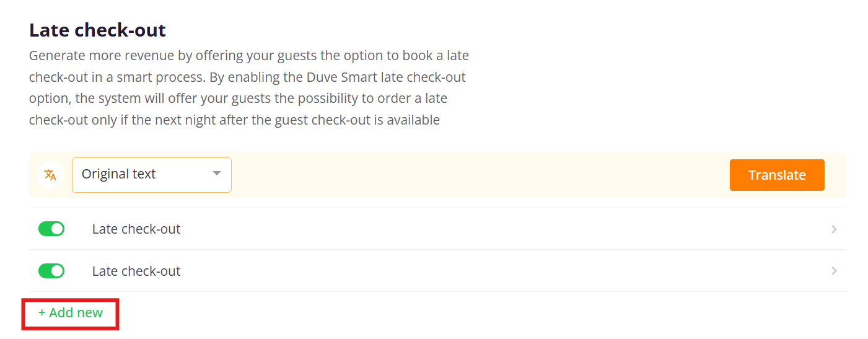Viewport: 868px width, 339px height.
Task: Click the blank middle of the first Late check-out row
Action: coord(496,229)
